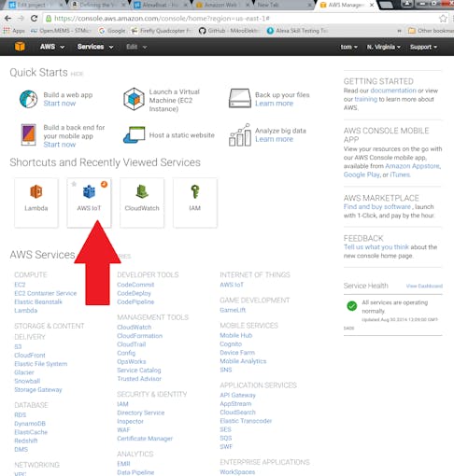
Task: Switch to the Defining the V browser tab
Action: tap(97, 5)
